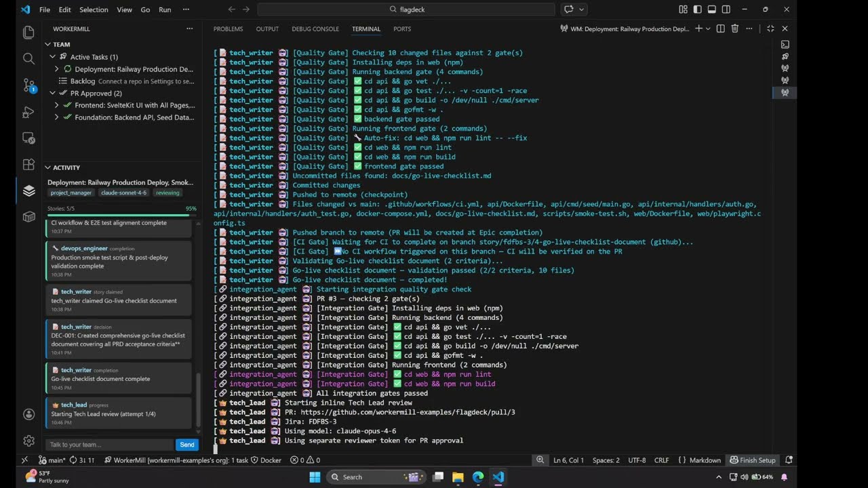This screenshot has height=488, width=868.
Task: Expand Frontend: SvelteKit UI tree item
Action: (x=56, y=105)
